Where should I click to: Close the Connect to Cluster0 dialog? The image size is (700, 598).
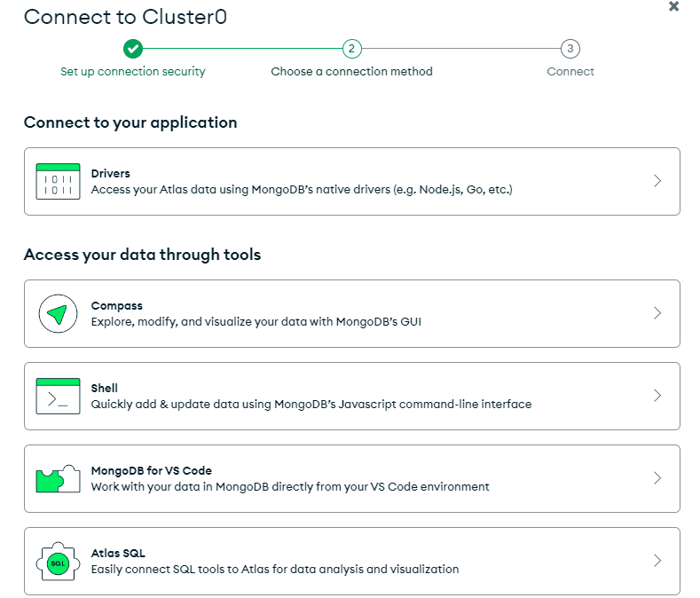tap(673, 6)
